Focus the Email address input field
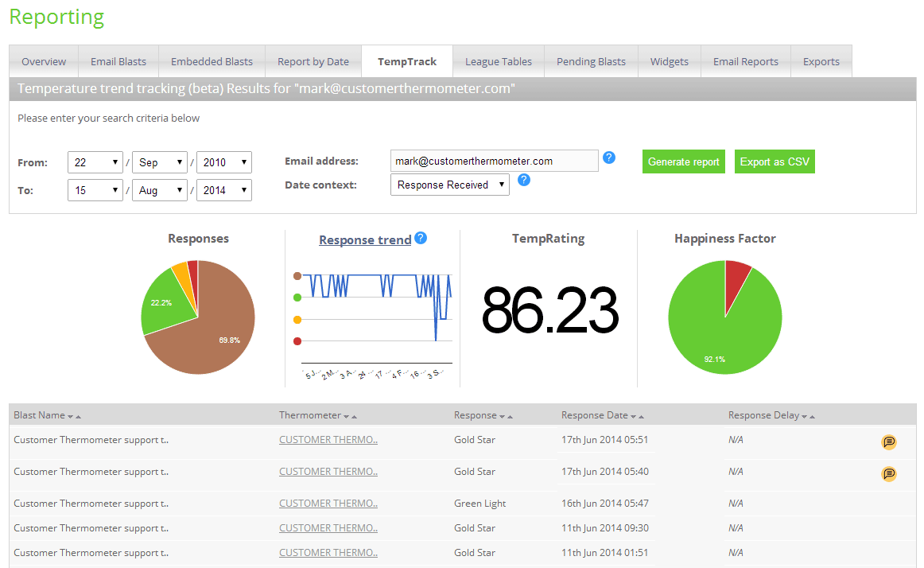This screenshot has height=568, width=924. [495, 161]
